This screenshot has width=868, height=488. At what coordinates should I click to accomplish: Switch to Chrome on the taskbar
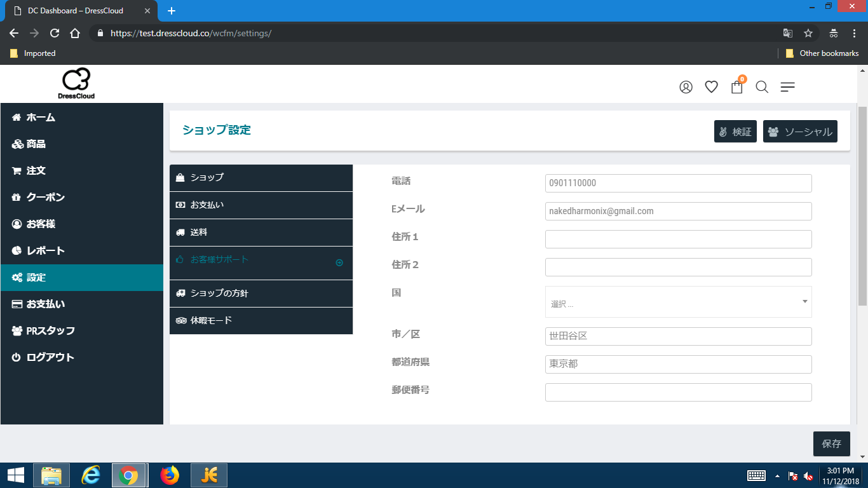(129, 475)
